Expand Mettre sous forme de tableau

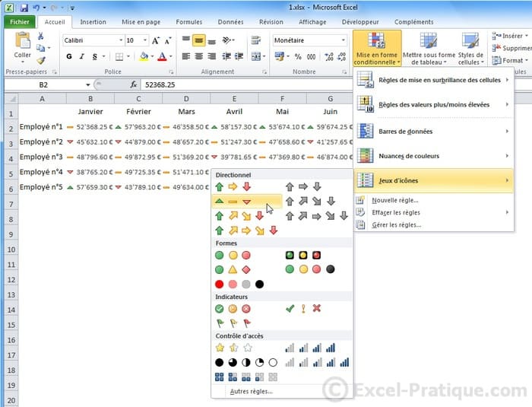pyautogui.click(x=429, y=48)
